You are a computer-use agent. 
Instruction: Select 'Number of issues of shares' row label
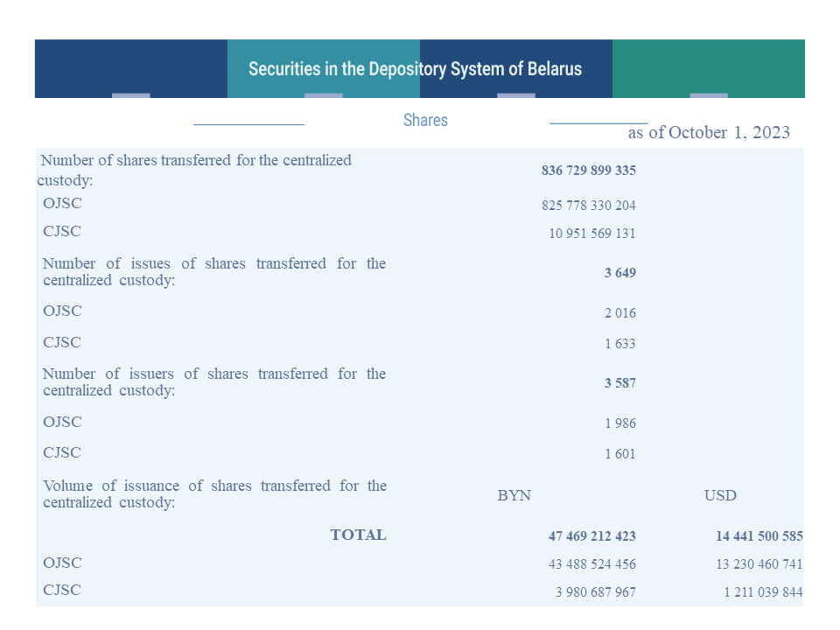(x=214, y=271)
